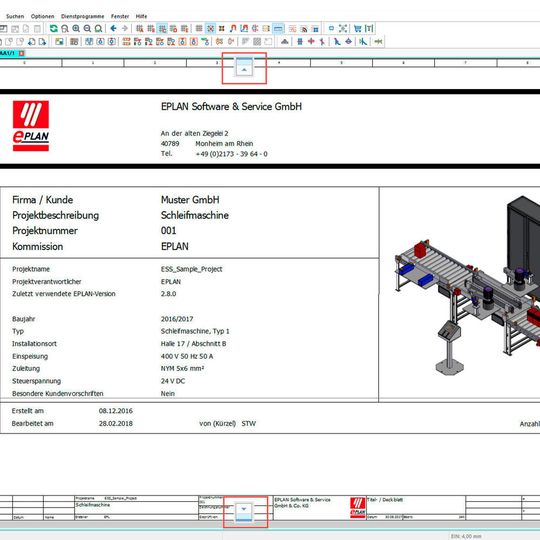Click the address 'An der alten Ziegelei 2'

point(194,133)
